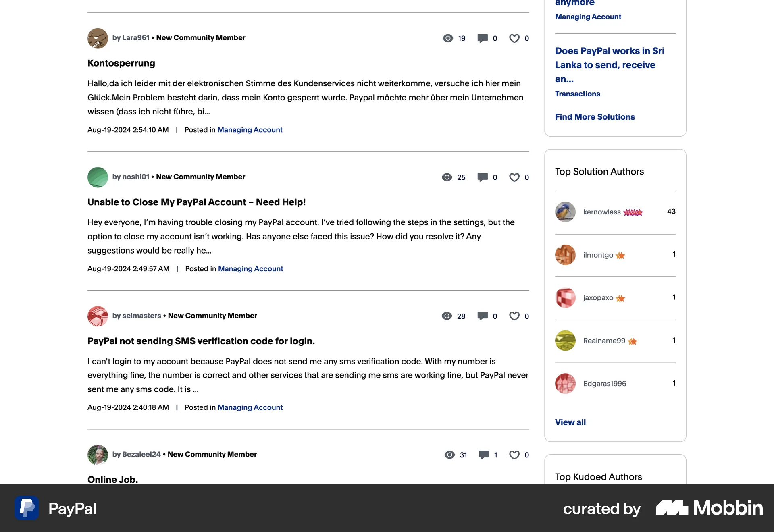Click kernowlass's bird avatar
The width and height of the screenshot is (774, 532).
[565, 212]
